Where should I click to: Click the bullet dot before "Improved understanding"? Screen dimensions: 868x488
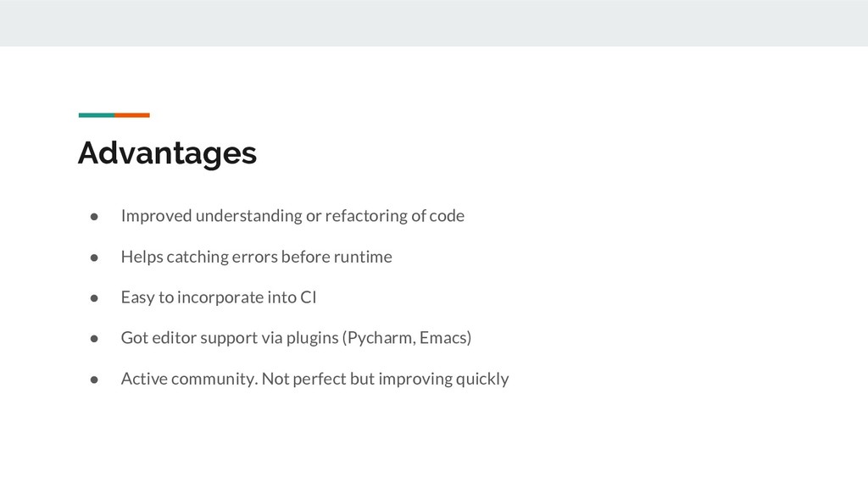tap(97, 216)
